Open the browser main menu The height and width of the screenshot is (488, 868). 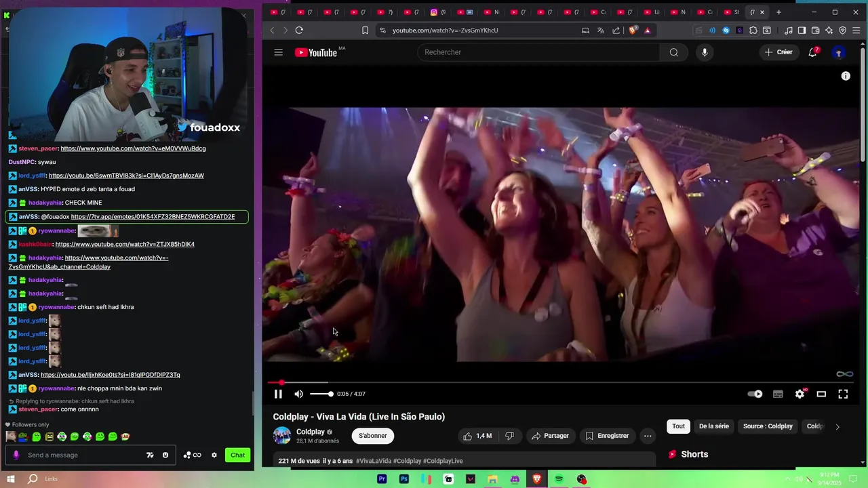pos(856,30)
